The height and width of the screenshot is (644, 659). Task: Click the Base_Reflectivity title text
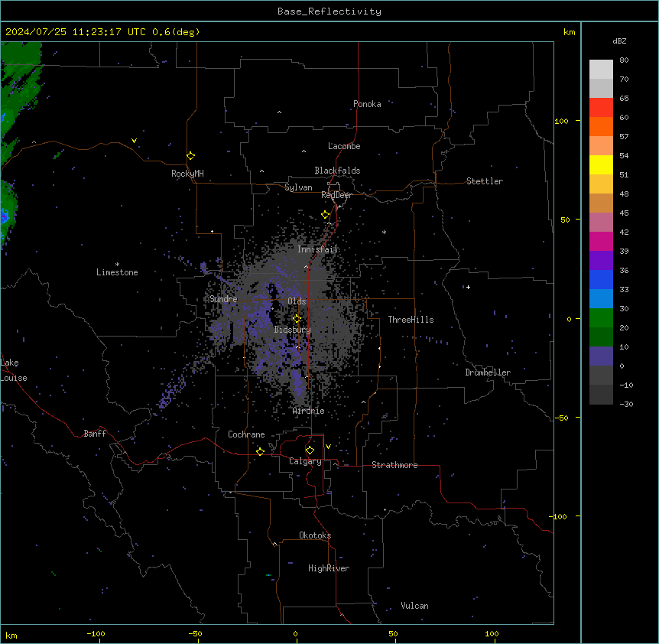(x=329, y=11)
